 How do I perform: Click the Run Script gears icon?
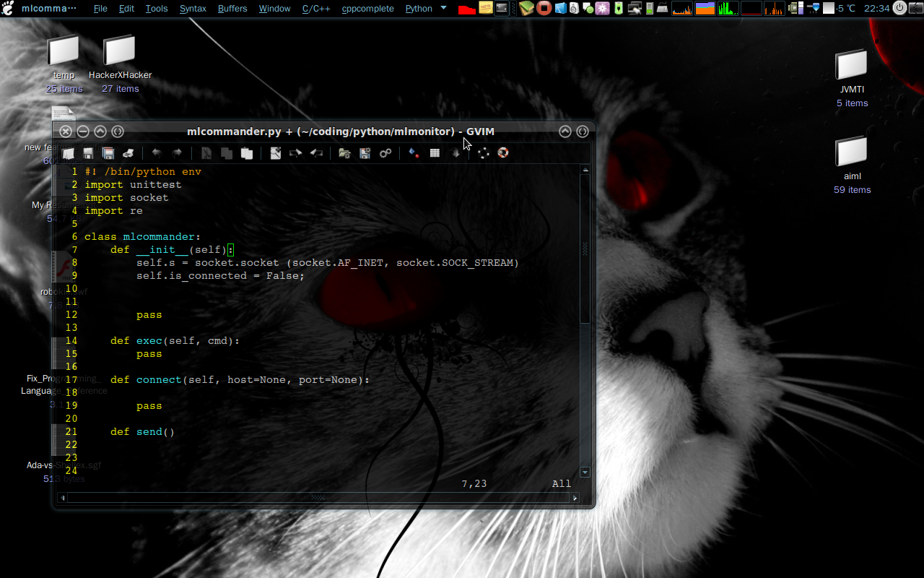(x=385, y=153)
